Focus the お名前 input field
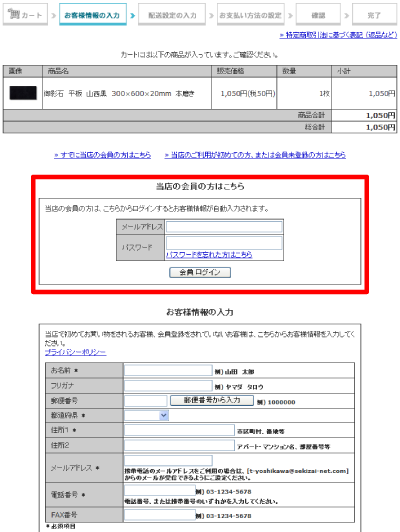The width and height of the screenshot is (400, 532). point(168,370)
